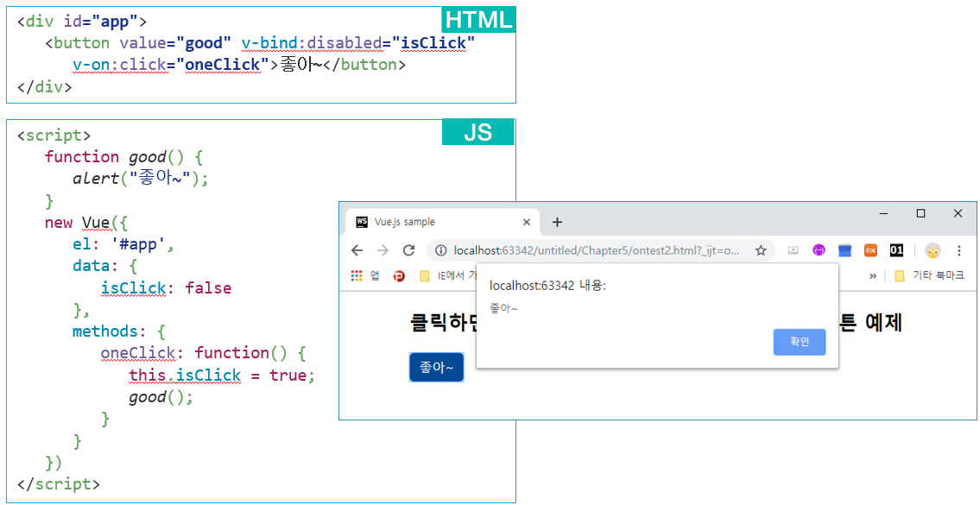Click the 확인 button in the alert
Image resolution: width=980 pixels, height=505 pixels.
[800, 341]
